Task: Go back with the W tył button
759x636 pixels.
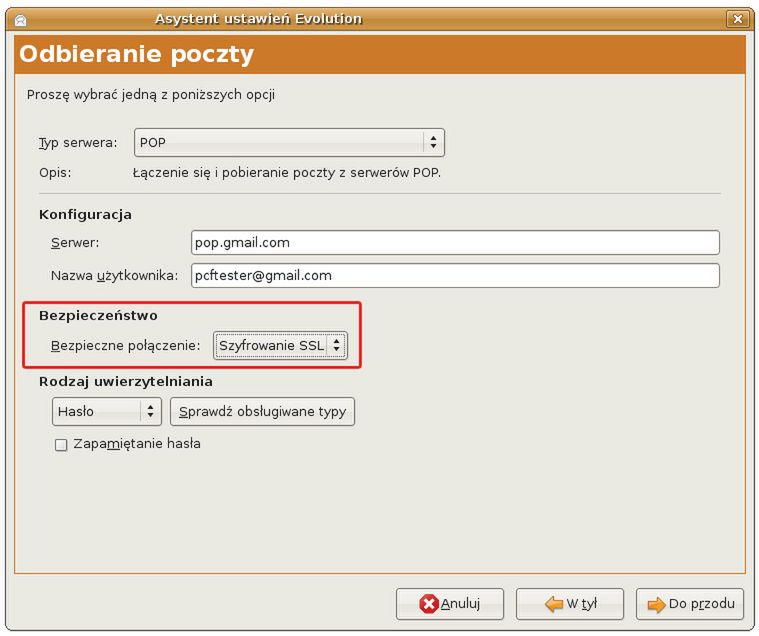Action: coord(570,604)
